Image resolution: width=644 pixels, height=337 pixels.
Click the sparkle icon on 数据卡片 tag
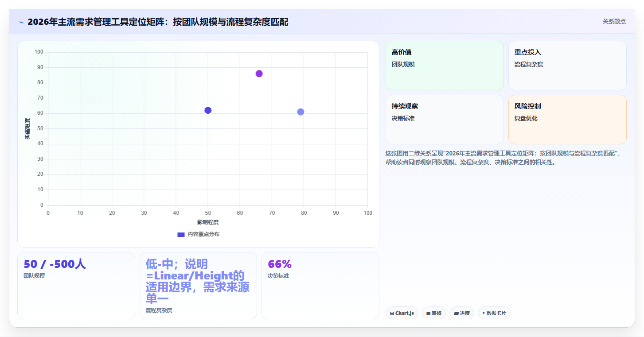click(484, 313)
